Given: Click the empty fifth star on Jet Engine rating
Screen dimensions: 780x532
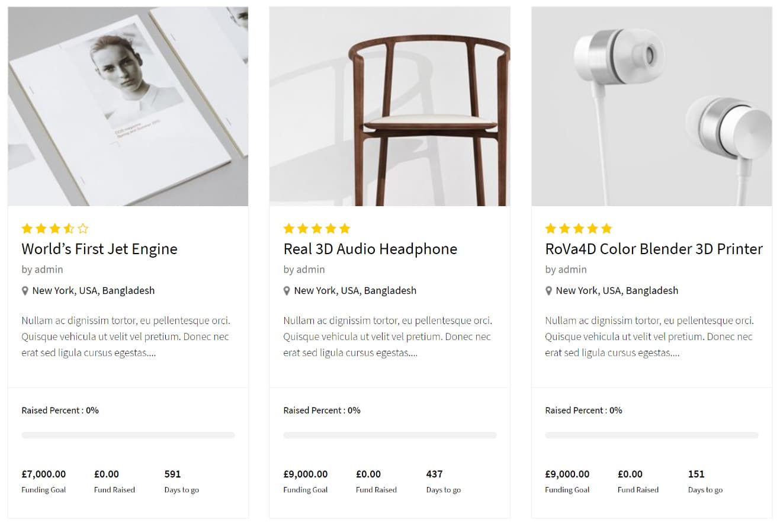Looking at the screenshot, I should pos(84,228).
